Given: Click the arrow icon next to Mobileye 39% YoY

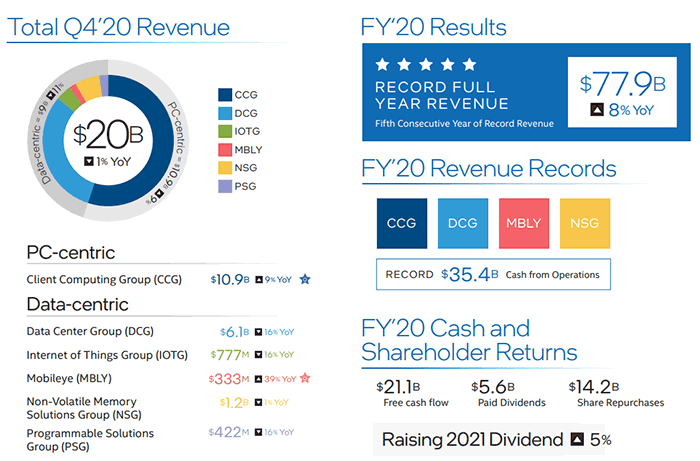Looking at the screenshot, I should click(258, 379).
